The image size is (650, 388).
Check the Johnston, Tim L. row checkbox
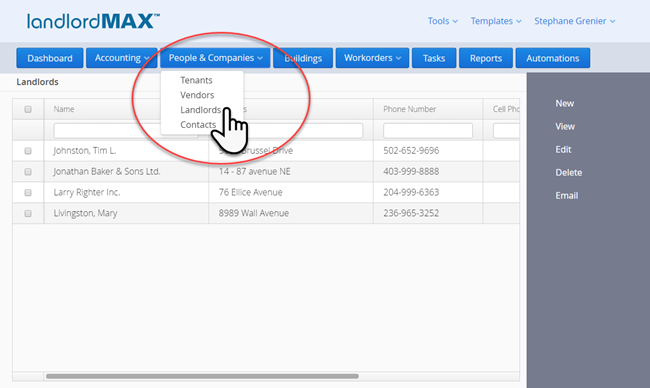click(x=28, y=151)
